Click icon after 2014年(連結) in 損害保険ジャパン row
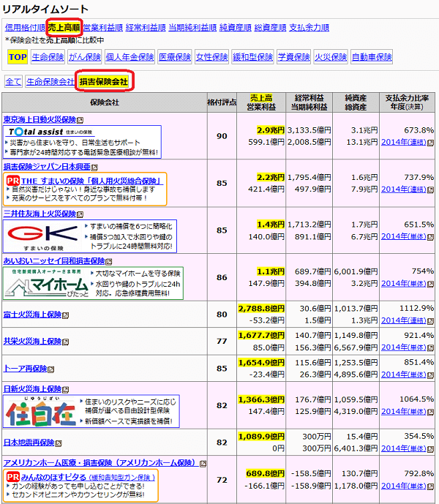This screenshot has height=504, width=439. 430,190
